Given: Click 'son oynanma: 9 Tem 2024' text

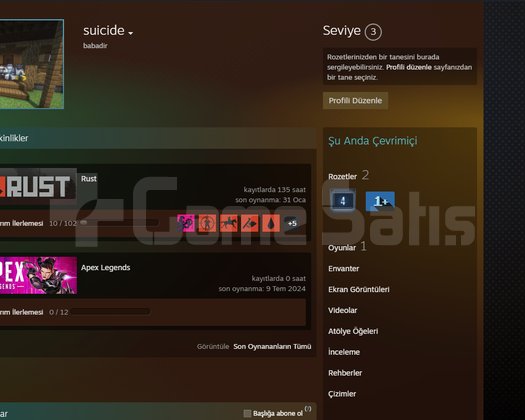Looking at the screenshot, I should 262,289.
